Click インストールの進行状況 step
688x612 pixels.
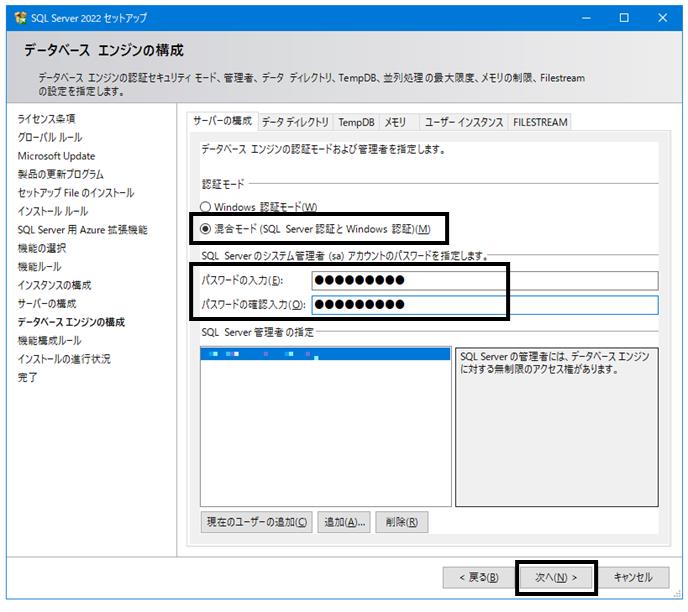point(64,359)
